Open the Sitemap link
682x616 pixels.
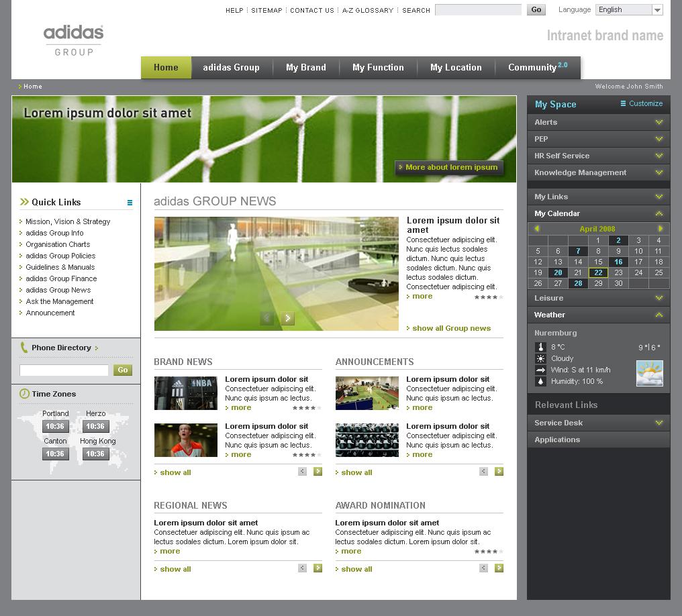pyautogui.click(x=266, y=11)
